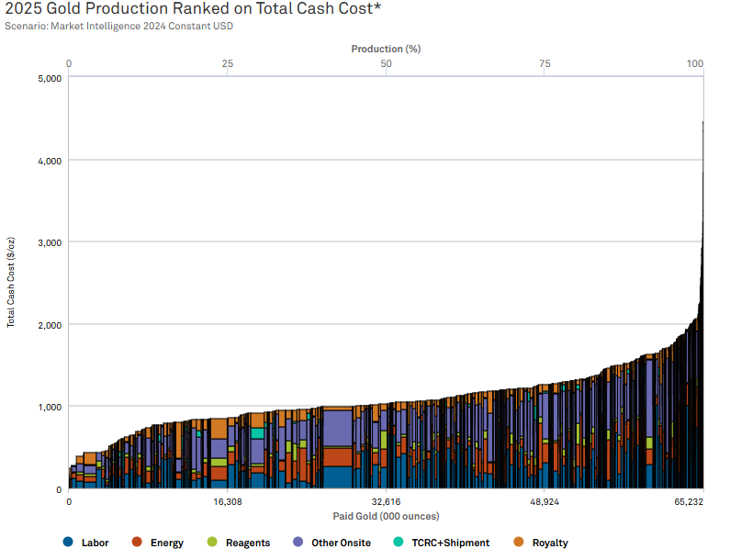Click the purple Other Onsite legend dot

[298, 543]
